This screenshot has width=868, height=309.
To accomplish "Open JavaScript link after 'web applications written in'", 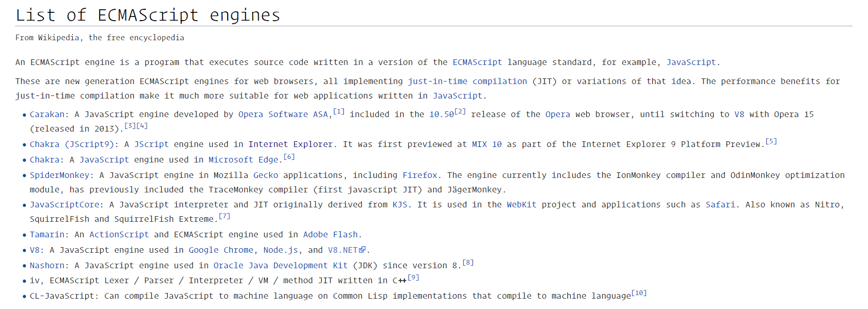I will click(457, 96).
